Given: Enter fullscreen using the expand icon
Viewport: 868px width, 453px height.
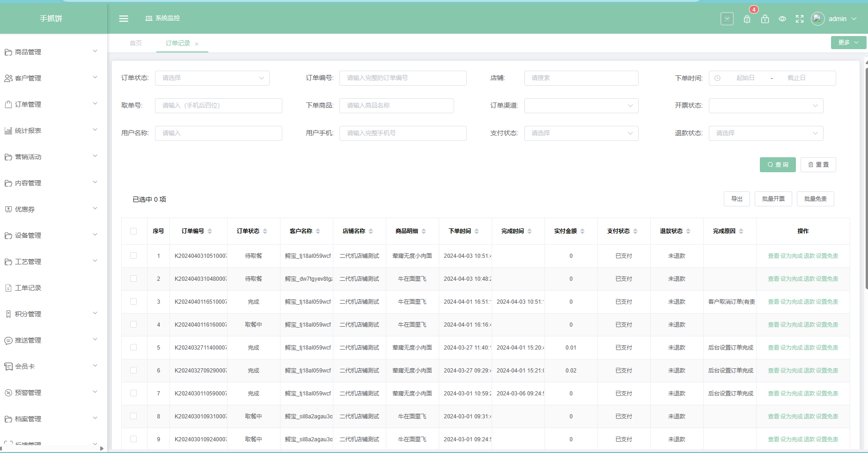Looking at the screenshot, I should coord(800,19).
